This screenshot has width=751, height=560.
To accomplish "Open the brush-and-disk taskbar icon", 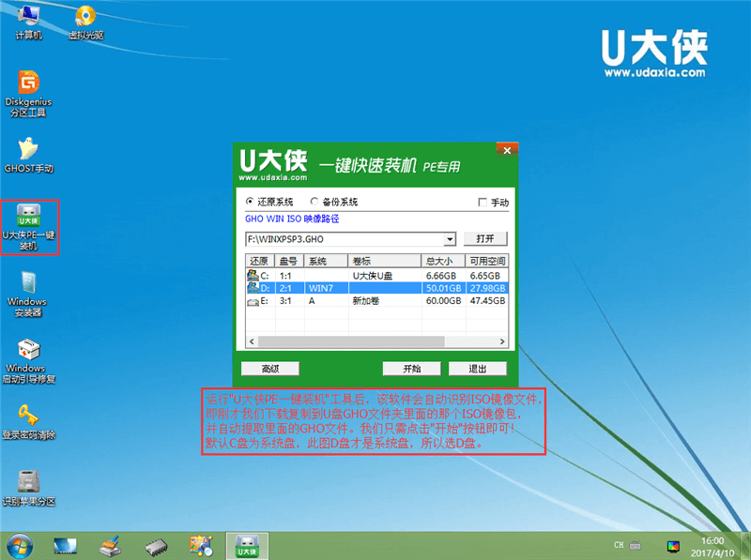I will pos(110,546).
